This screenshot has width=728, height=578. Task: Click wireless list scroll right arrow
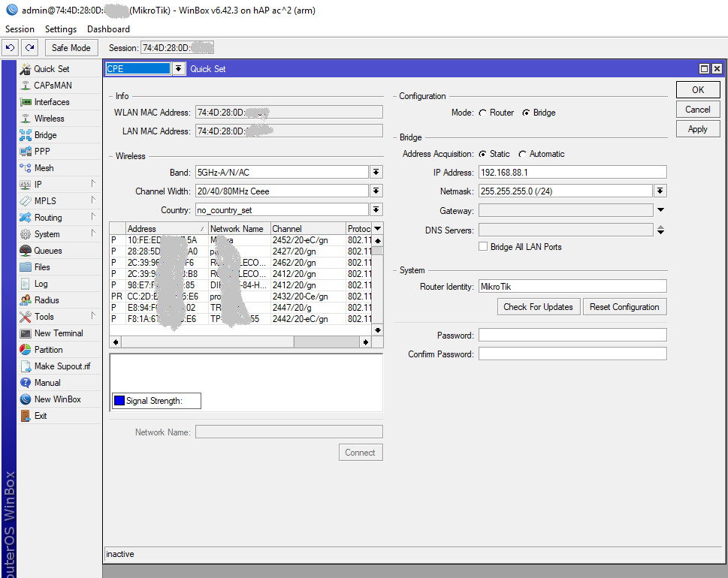(365, 342)
